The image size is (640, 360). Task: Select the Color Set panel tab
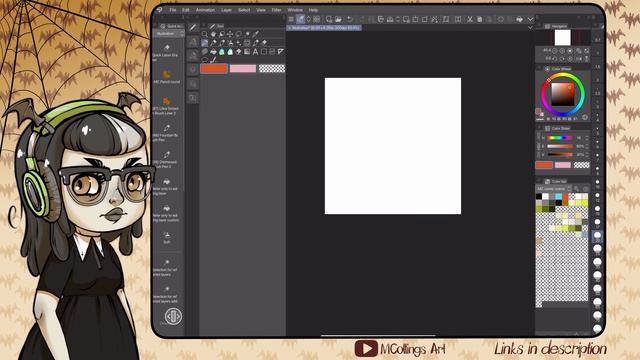click(556, 181)
